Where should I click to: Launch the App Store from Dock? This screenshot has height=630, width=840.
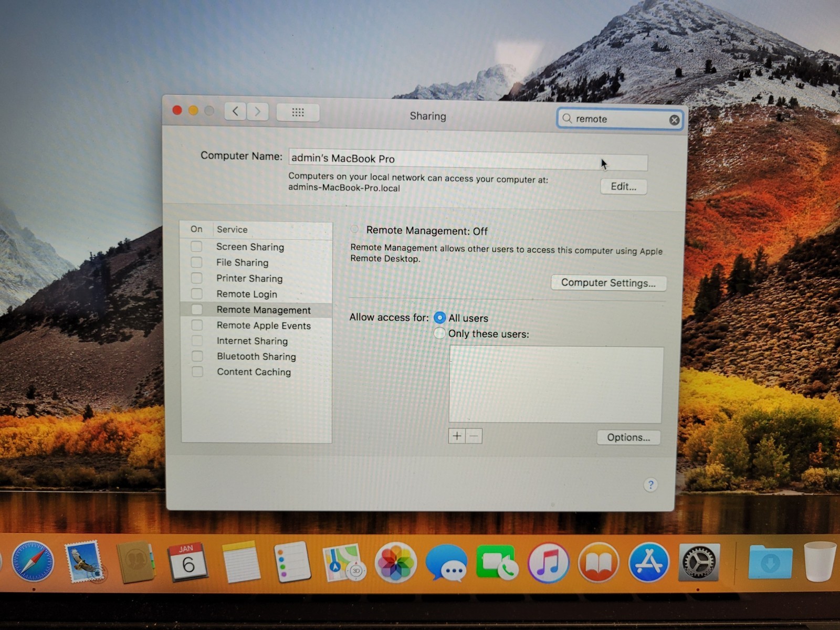[x=649, y=563]
